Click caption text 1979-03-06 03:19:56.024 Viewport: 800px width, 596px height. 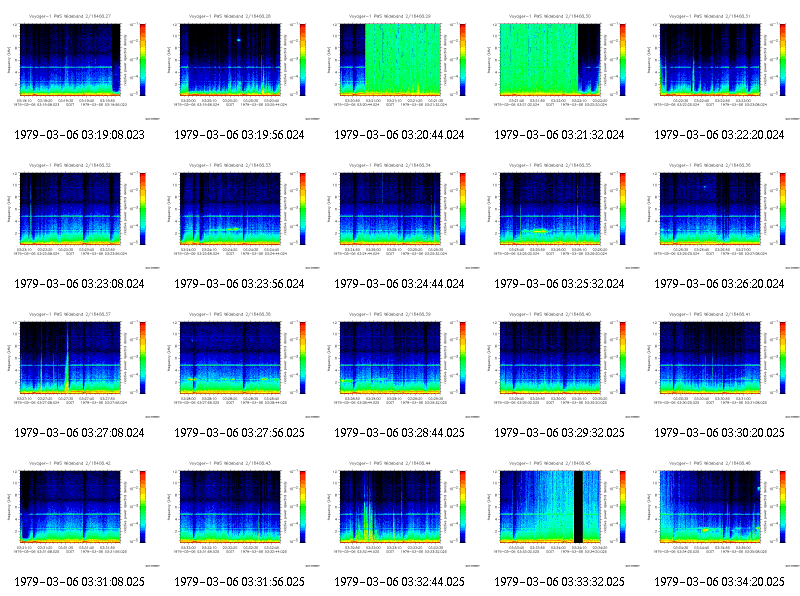[239, 135]
